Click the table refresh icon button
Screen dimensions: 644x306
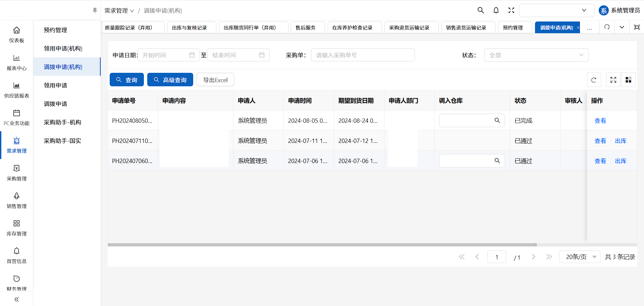point(594,80)
